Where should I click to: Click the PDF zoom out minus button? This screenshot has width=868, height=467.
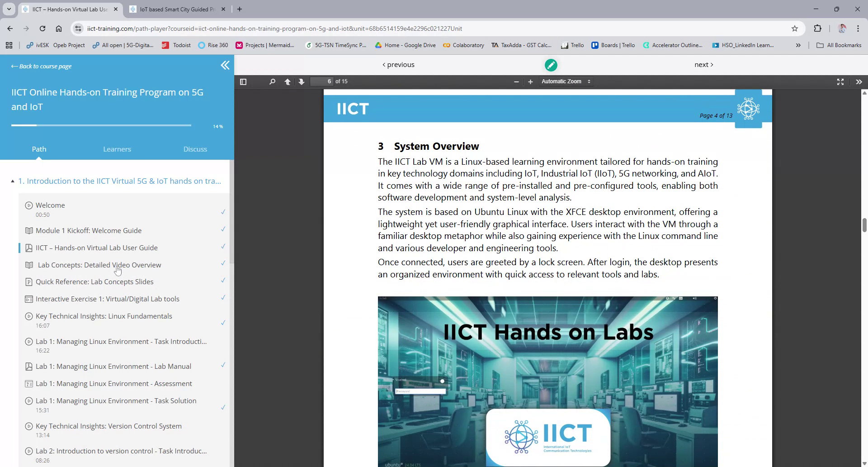(516, 82)
